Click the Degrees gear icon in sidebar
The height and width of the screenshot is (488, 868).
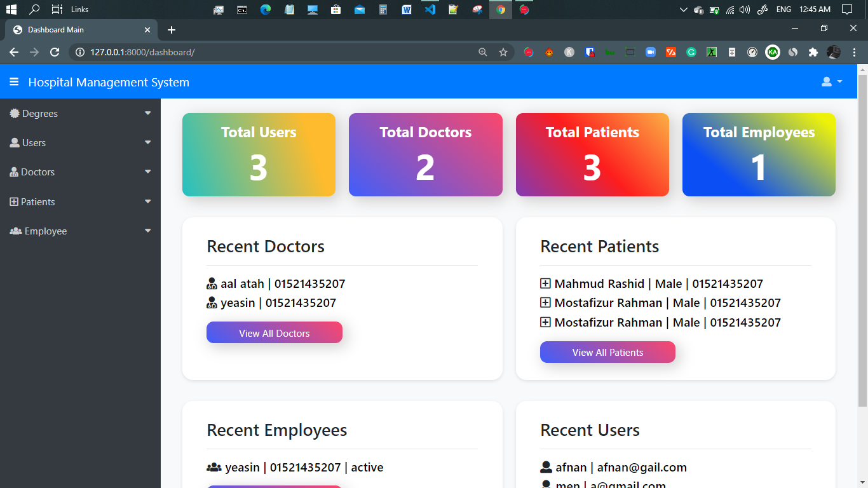pos(15,113)
